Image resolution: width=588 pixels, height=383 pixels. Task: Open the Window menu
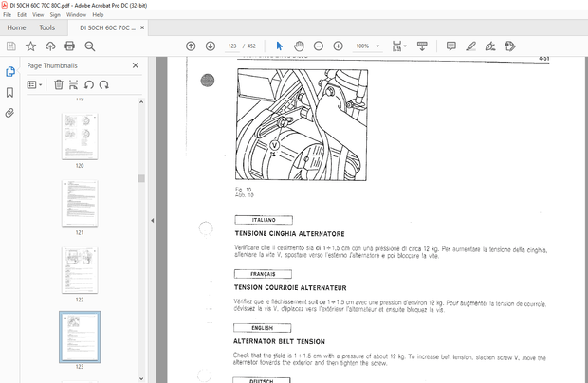(x=76, y=15)
